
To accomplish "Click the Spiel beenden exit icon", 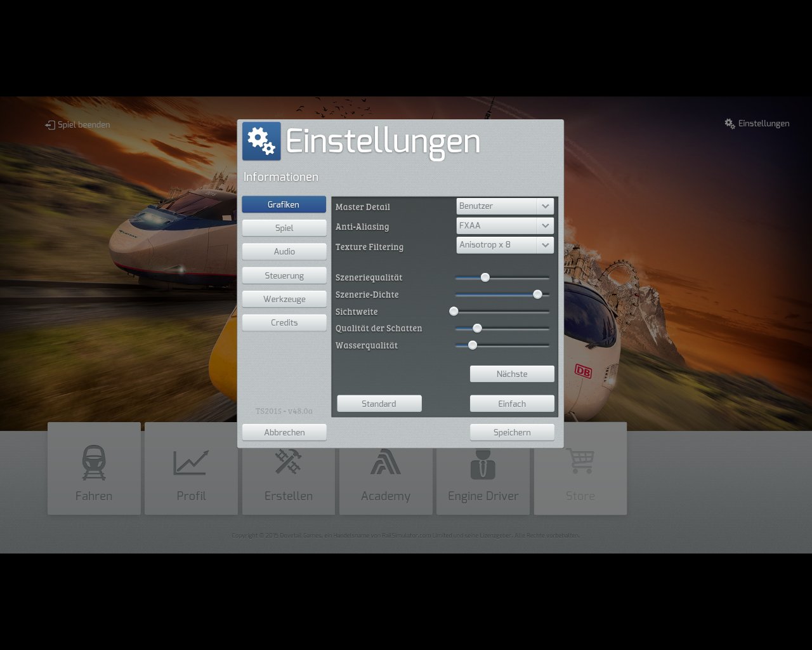I will (x=50, y=125).
